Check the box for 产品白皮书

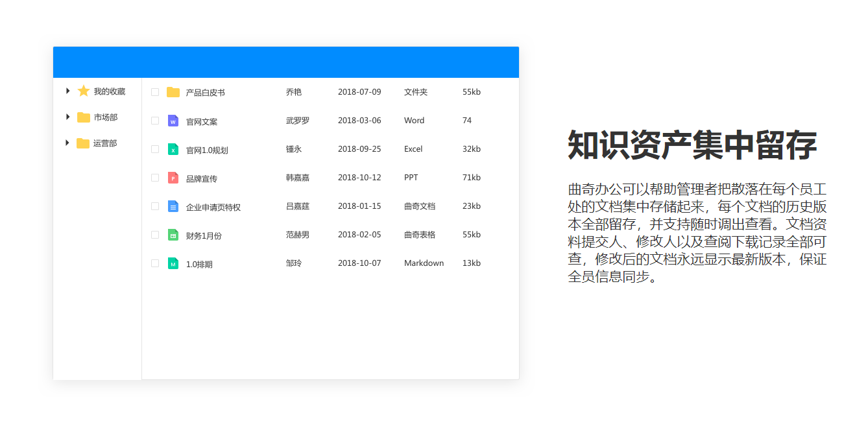point(155,92)
